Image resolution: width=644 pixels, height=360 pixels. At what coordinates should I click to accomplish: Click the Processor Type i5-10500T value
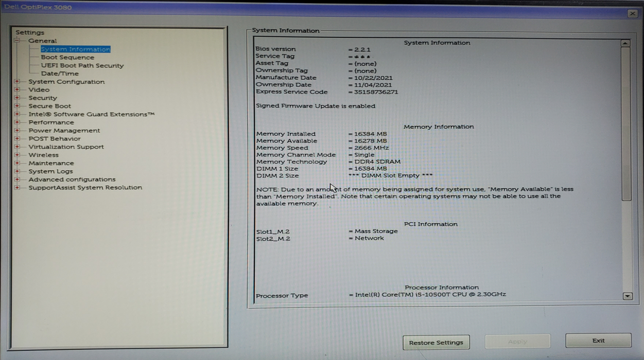tap(430, 295)
